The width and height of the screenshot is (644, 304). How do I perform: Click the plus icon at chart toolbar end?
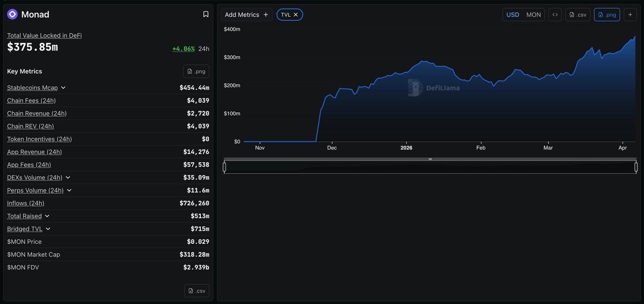click(630, 15)
